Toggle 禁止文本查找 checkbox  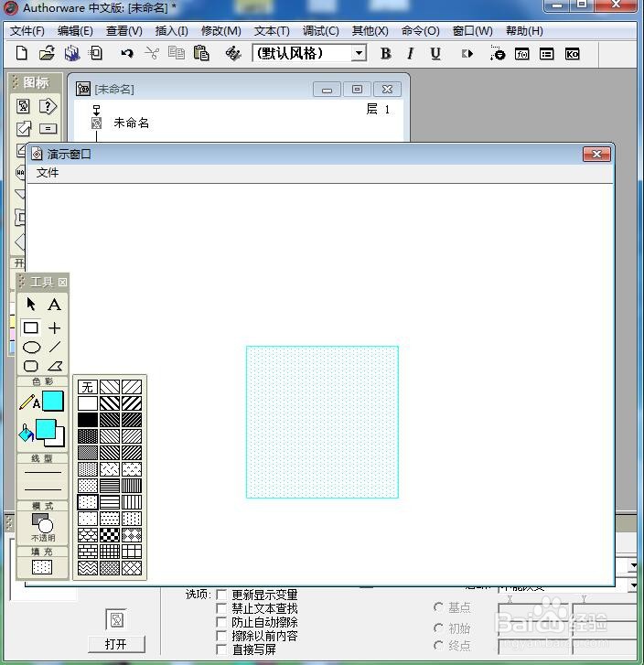(x=221, y=608)
